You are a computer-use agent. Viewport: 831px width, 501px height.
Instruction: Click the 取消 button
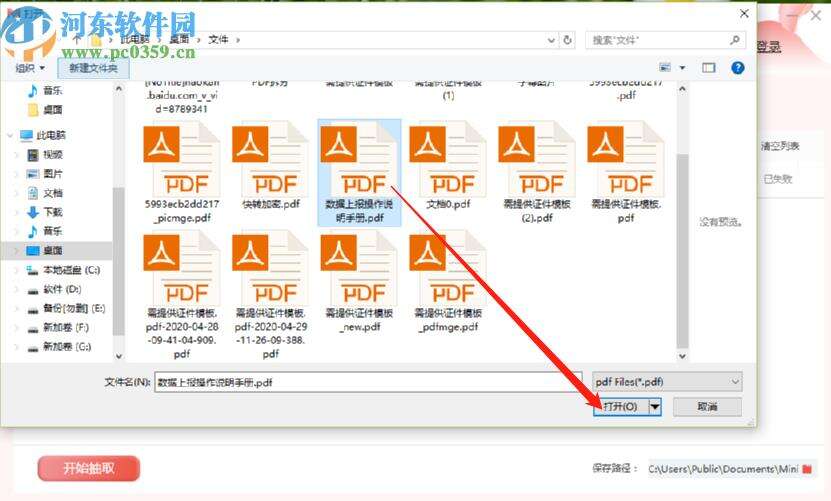coord(707,407)
